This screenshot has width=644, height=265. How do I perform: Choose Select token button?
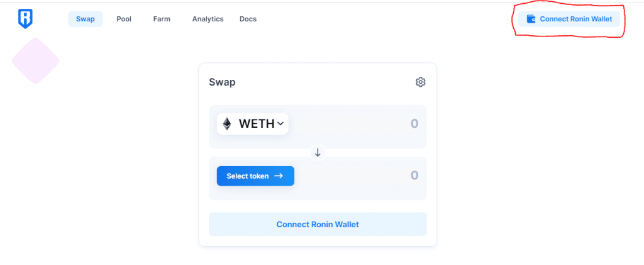click(x=255, y=176)
